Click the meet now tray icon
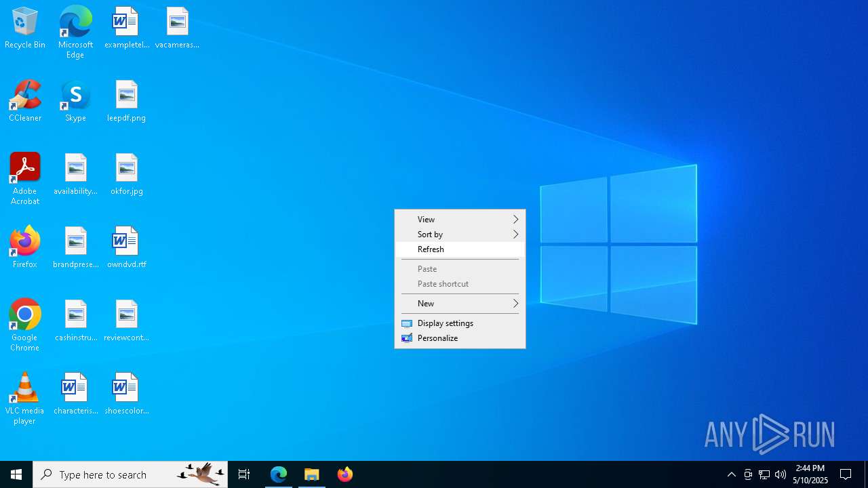Image resolution: width=868 pixels, height=488 pixels. [x=748, y=474]
